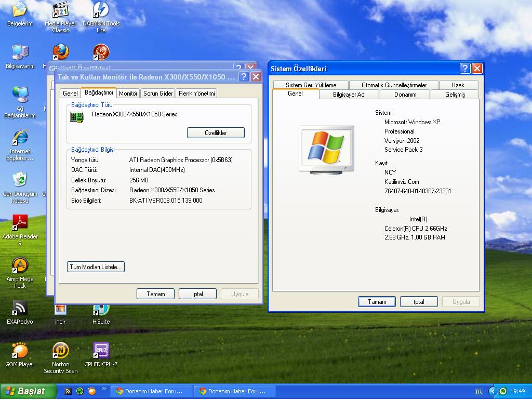
Task: Click the Özellikler button
Action: [x=216, y=132]
